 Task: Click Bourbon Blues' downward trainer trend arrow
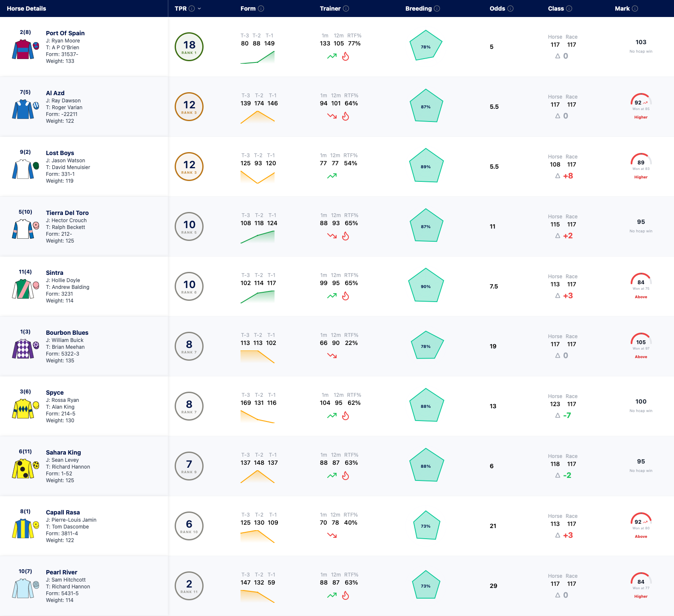pyautogui.click(x=332, y=356)
